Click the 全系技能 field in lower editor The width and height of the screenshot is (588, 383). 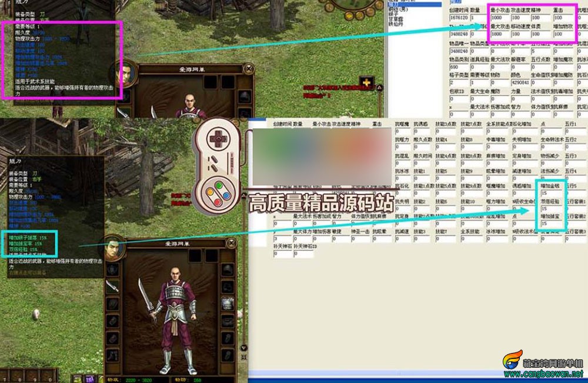pos(473,239)
